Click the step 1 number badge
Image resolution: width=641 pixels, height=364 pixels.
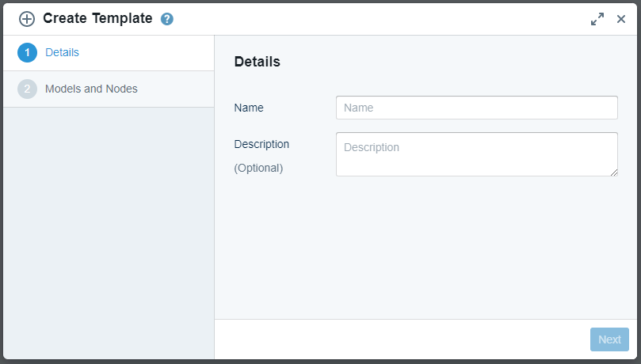[x=27, y=53]
